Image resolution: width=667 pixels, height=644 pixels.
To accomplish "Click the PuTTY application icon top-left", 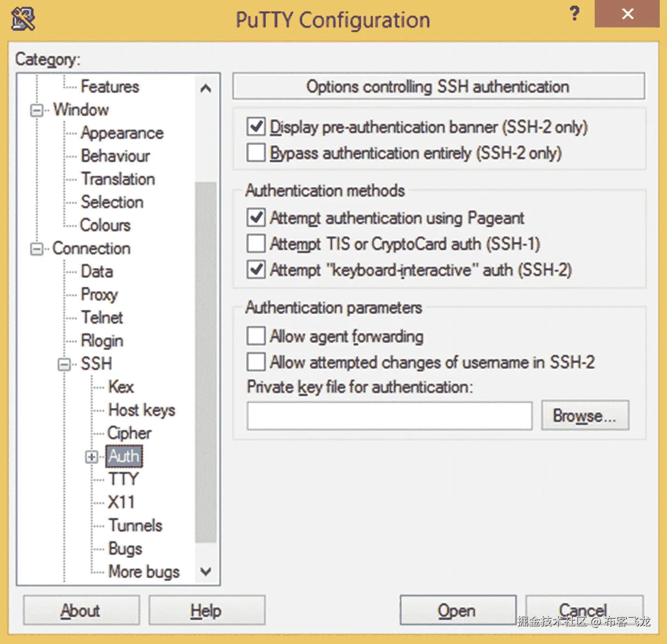I will coord(22,20).
